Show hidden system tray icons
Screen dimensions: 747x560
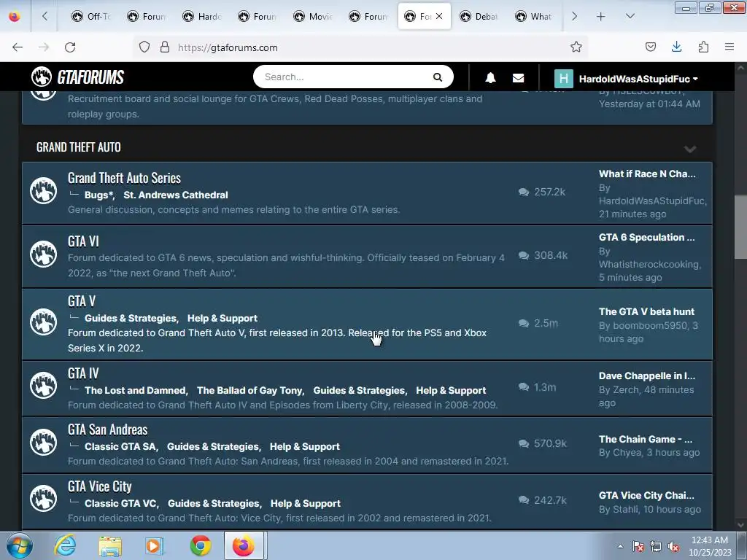click(620, 546)
